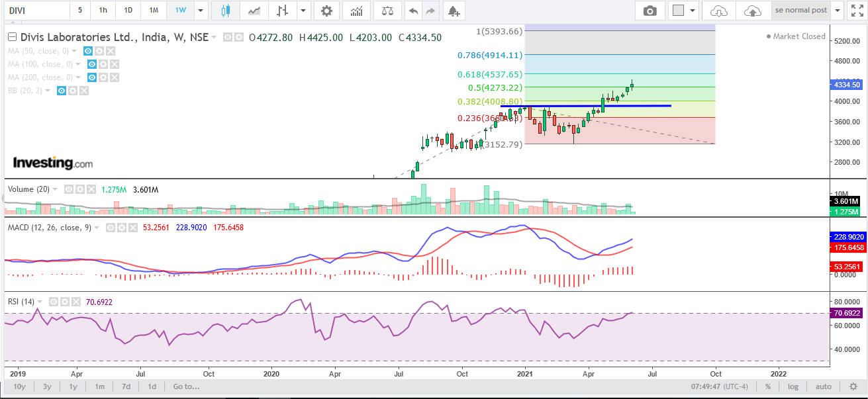This screenshot has width=868, height=399.
Task: Toggle percentage scale with % button
Action: [768, 386]
